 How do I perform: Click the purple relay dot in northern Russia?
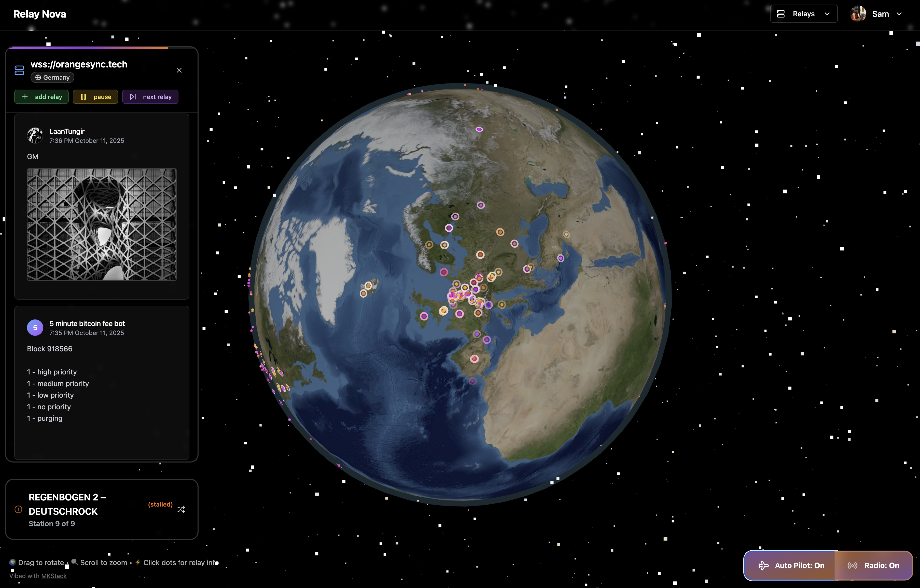(479, 130)
